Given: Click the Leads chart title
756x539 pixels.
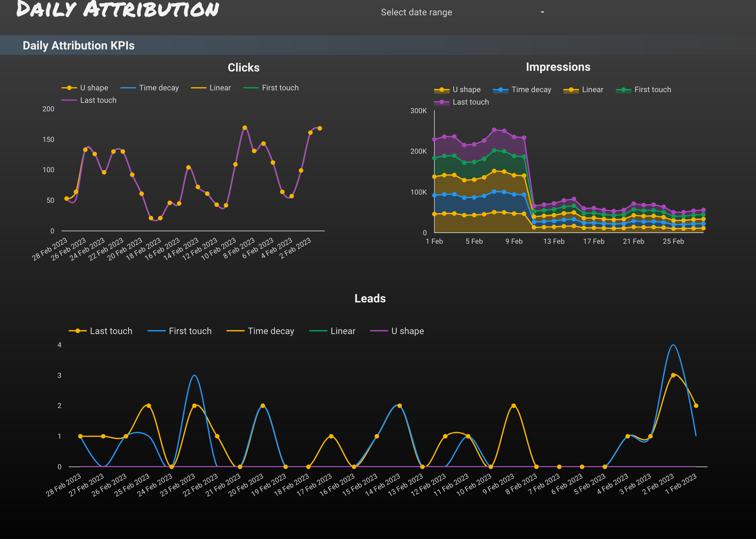Looking at the screenshot, I should (x=370, y=298).
